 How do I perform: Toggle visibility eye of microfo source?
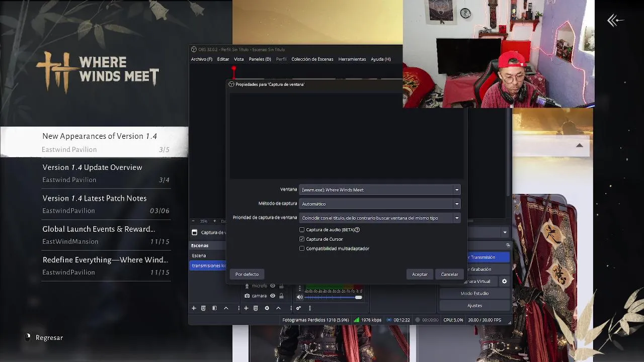pos(273,286)
